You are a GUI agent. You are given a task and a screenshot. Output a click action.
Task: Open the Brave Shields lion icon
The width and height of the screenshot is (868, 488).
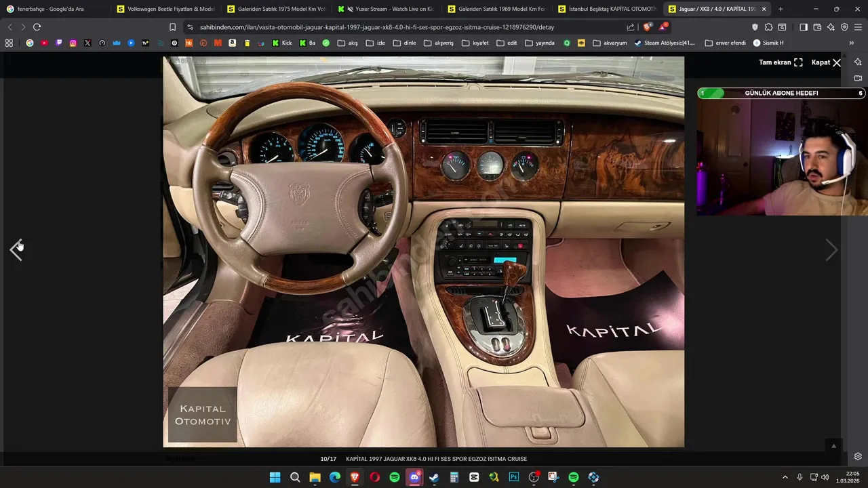pyautogui.click(x=648, y=27)
